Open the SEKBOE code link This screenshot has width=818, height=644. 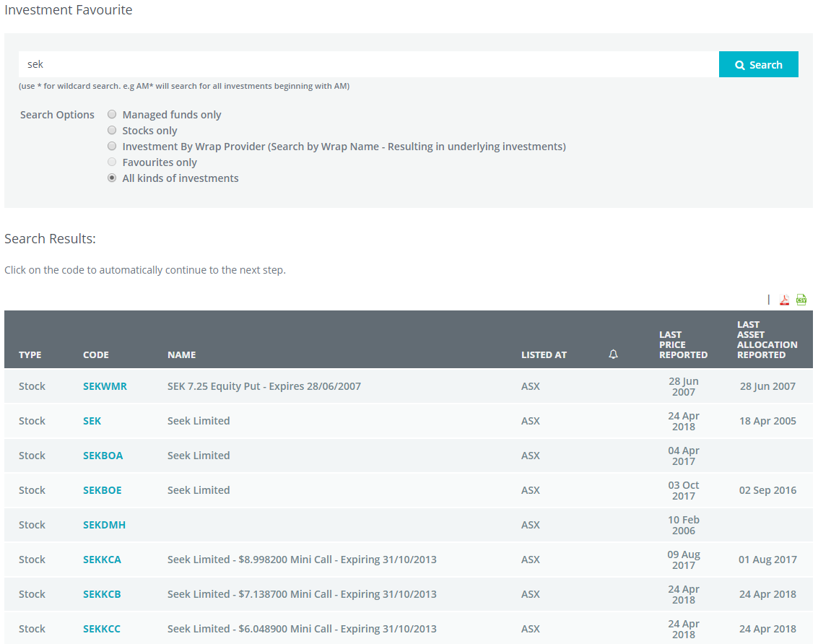point(102,490)
